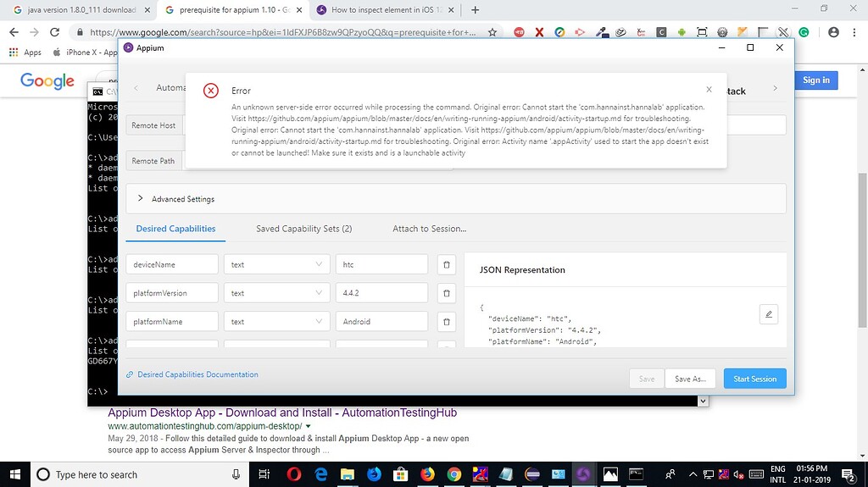Viewport: 868px width, 487px height.
Task: Open the Appium Desktop App search result
Action: point(282,412)
